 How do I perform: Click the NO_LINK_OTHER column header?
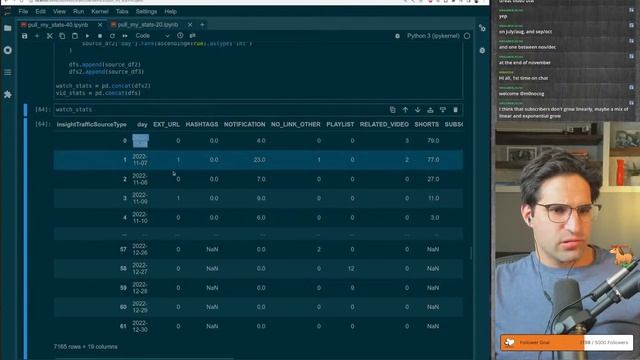click(296, 124)
